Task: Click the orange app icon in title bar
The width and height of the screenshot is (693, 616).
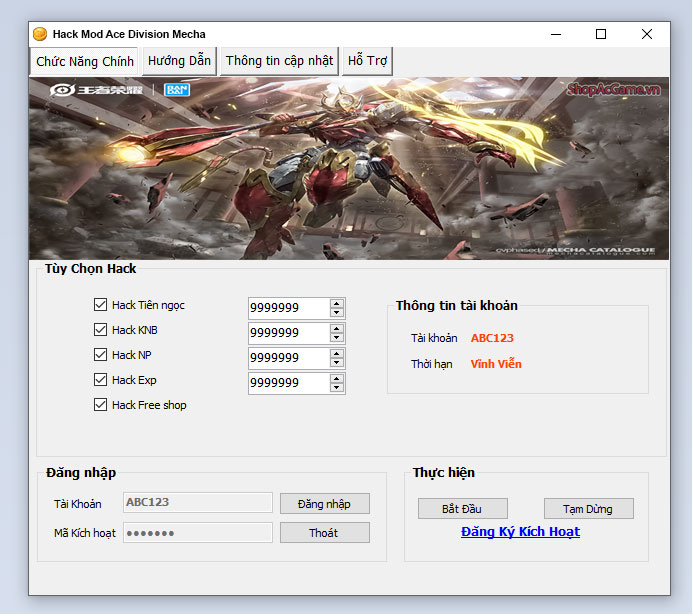Action: click(x=40, y=34)
